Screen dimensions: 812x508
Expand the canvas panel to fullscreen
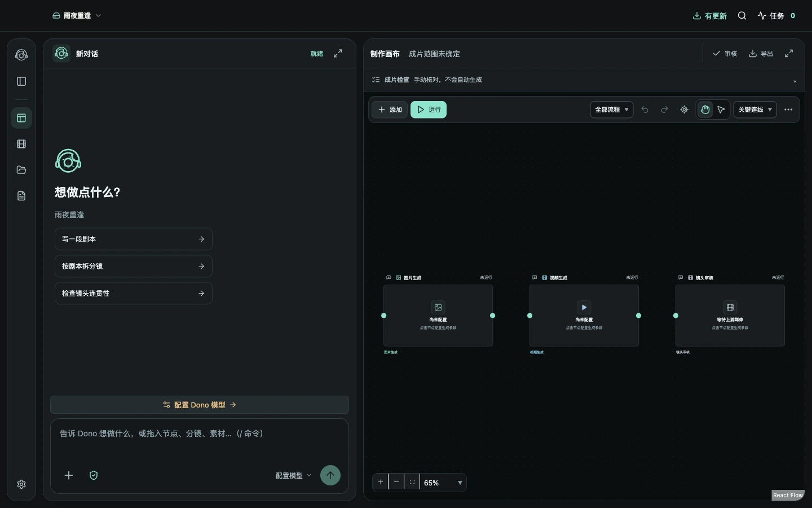click(x=789, y=54)
